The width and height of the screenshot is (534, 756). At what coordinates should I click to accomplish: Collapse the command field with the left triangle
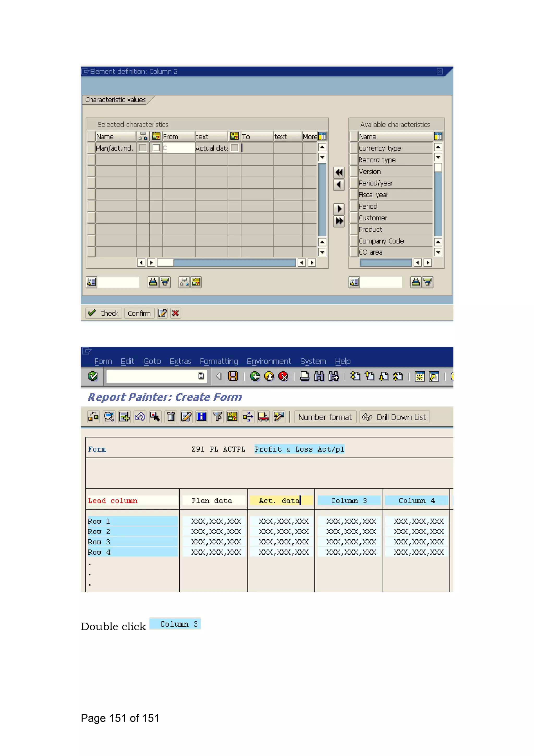tap(219, 376)
